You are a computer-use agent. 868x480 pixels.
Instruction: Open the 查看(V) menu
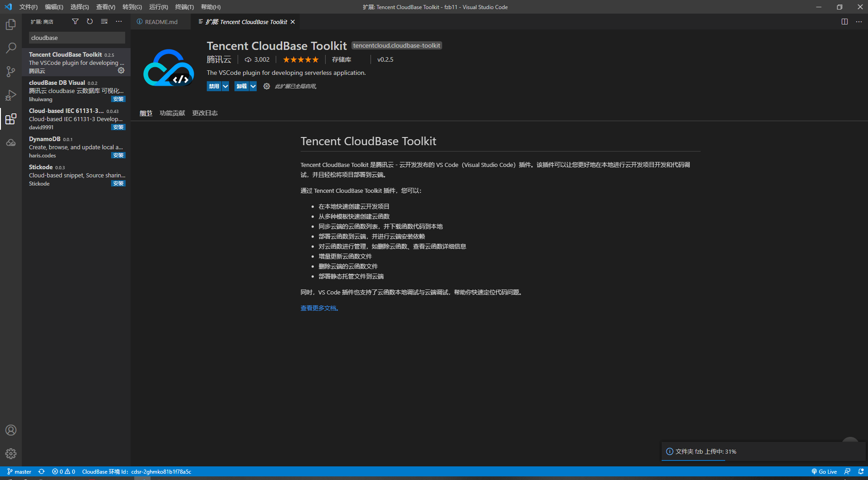(106, 7)
